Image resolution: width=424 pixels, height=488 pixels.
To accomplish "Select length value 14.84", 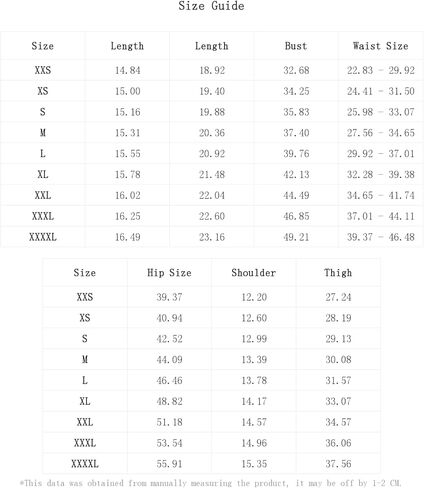I will pos(128,70).
